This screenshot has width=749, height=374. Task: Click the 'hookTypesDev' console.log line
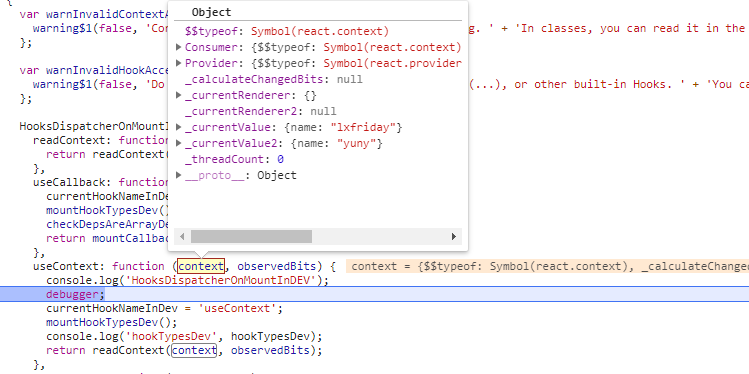184,336
